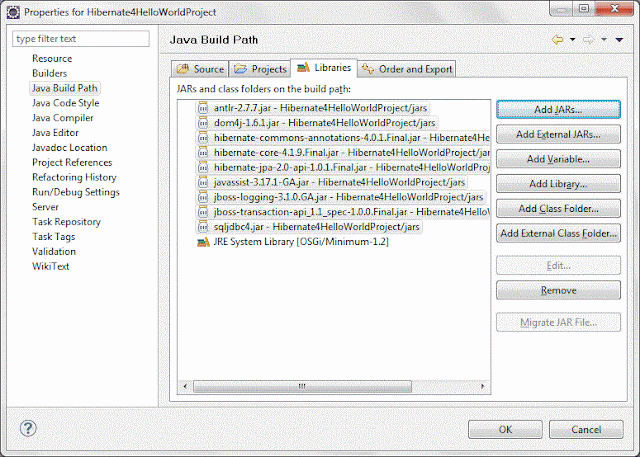Click the horizontal scrollbar thumb in the JAR list
Image resolution: width=640 pixels, height=457 pixels.
click(x=302, y=386)
